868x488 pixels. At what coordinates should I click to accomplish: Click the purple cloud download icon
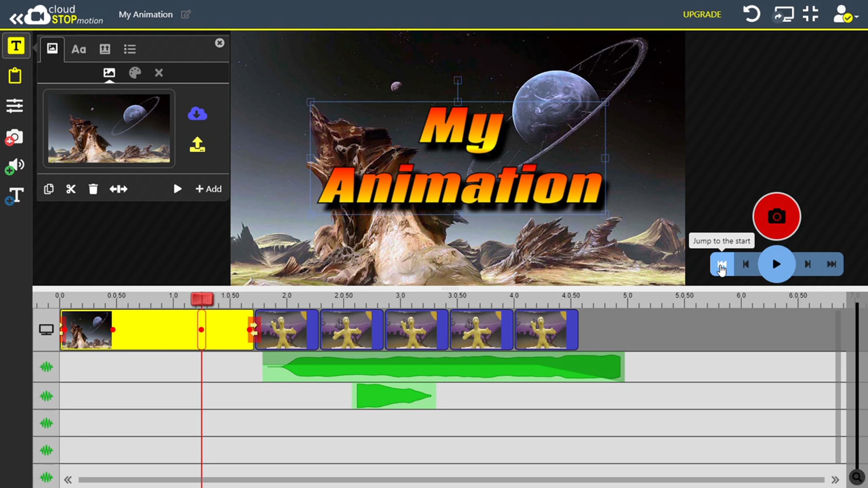(197, 114)
